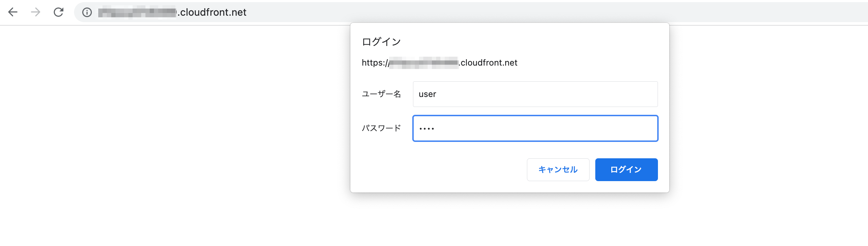View site information icon in address bar
Viewport: 868px width, 246px height.
[x=87, y=12]
